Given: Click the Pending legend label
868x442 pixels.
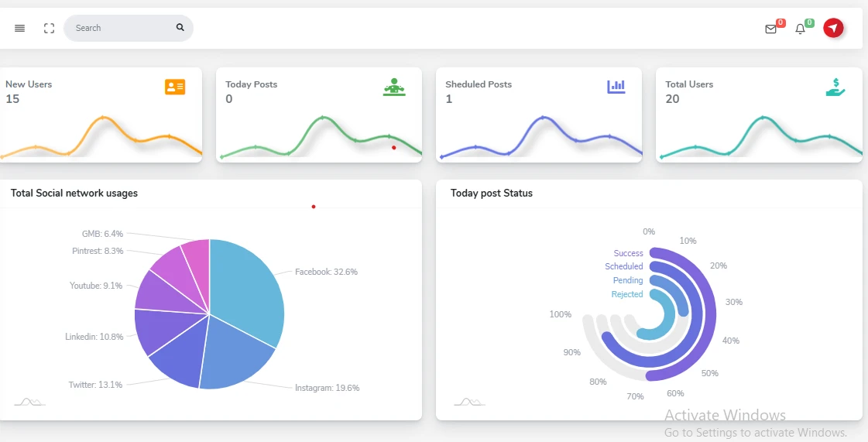Looking at the screenshot, I should pyautogui.click(x=627, y=280).
